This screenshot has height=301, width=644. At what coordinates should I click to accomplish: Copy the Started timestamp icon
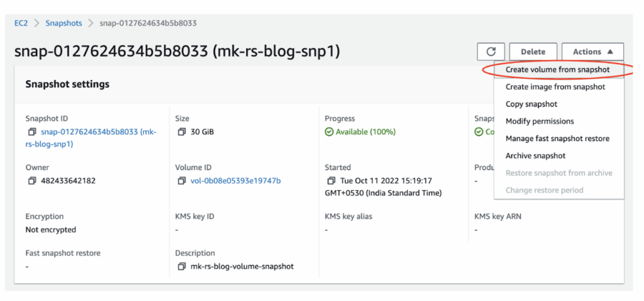(331, 181)
